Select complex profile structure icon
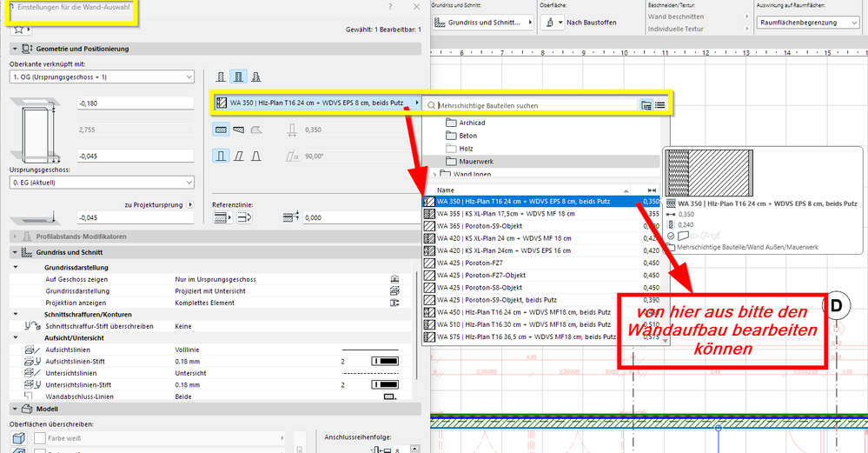Viewport: 868px width, 453px height. pyautogui.click(x=255, y=77)
